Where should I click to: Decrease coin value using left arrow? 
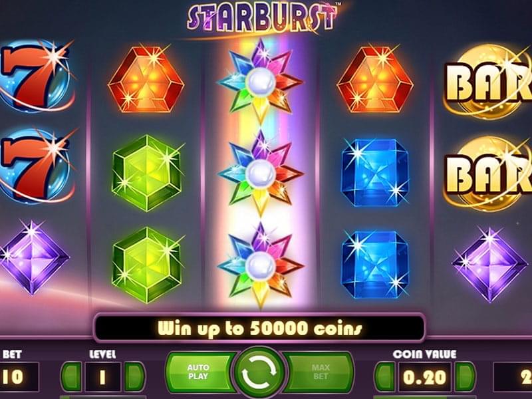click(385, 376)
